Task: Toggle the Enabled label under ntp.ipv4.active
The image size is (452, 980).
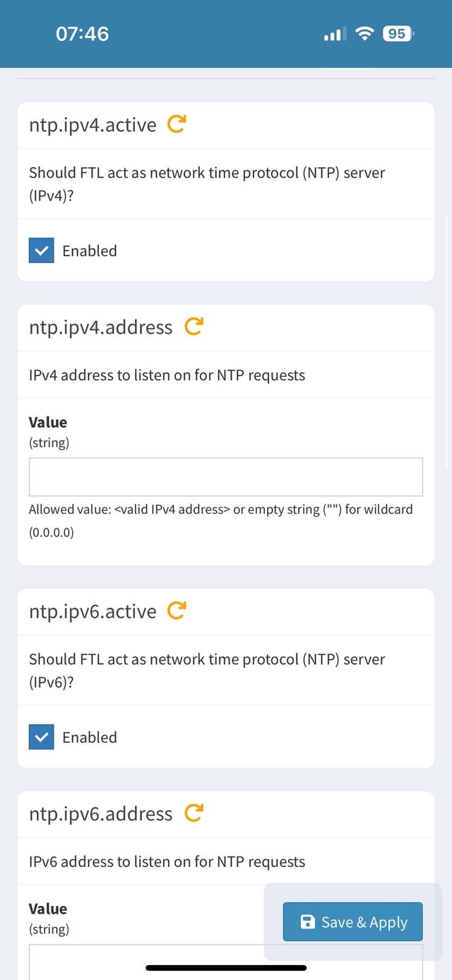Action: (90, 251)
